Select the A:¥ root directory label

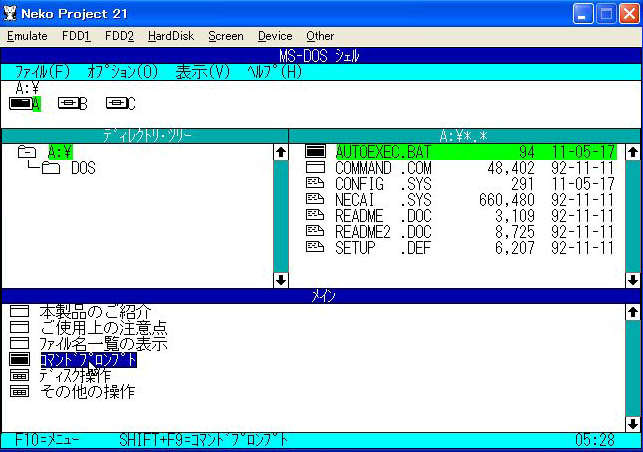(60, 152)
